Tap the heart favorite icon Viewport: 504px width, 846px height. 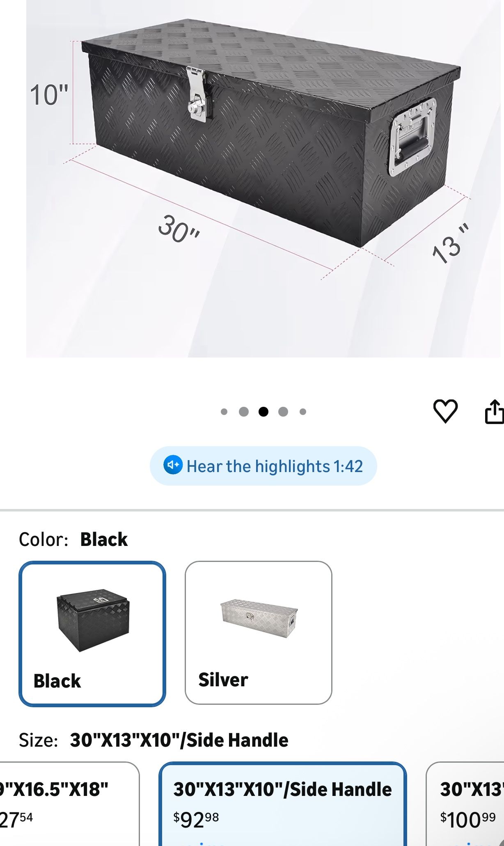(x=445, y=411)
